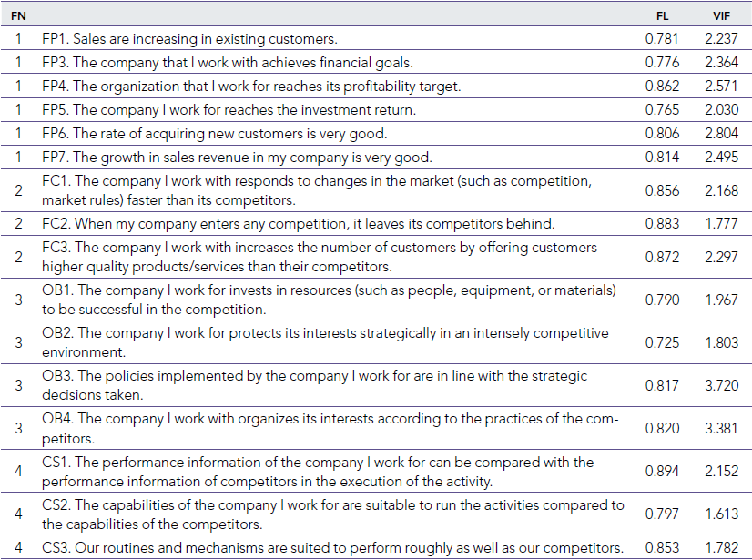This screenshot has height=560, width=752.
Task: Click the factor loading value 0.862
Action: (662, 87)
